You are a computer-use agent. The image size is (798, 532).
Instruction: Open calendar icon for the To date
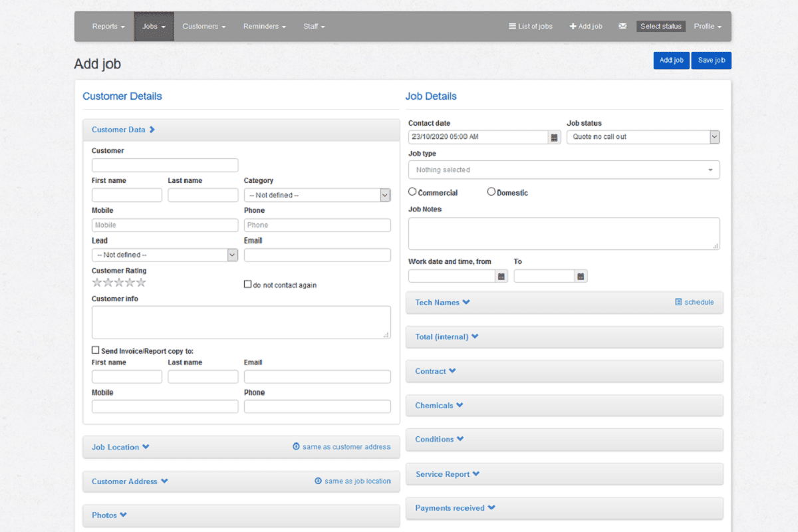[x=581, y=276]
